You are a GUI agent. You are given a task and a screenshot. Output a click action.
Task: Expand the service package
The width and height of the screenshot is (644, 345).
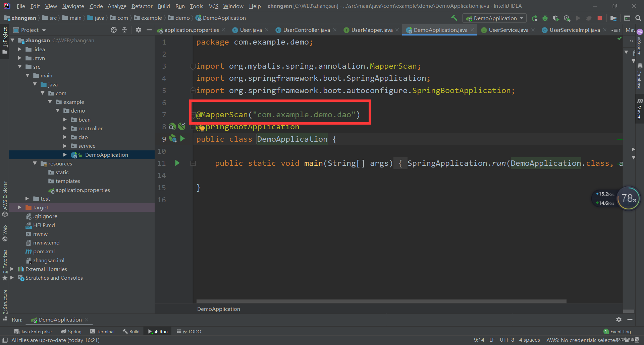tap(65, 146)
